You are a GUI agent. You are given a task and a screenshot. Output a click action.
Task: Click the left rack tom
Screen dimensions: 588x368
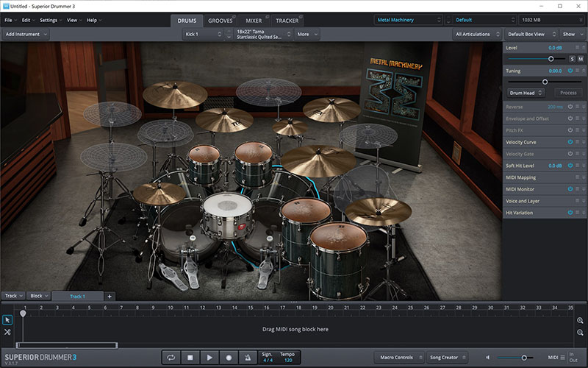click(x=204, y=164)
